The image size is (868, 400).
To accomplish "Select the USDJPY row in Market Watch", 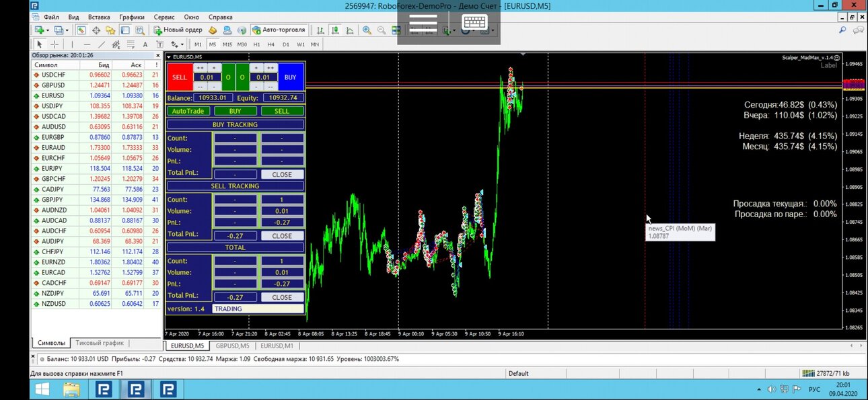I will pyautogui.click(x=95, y=106).
